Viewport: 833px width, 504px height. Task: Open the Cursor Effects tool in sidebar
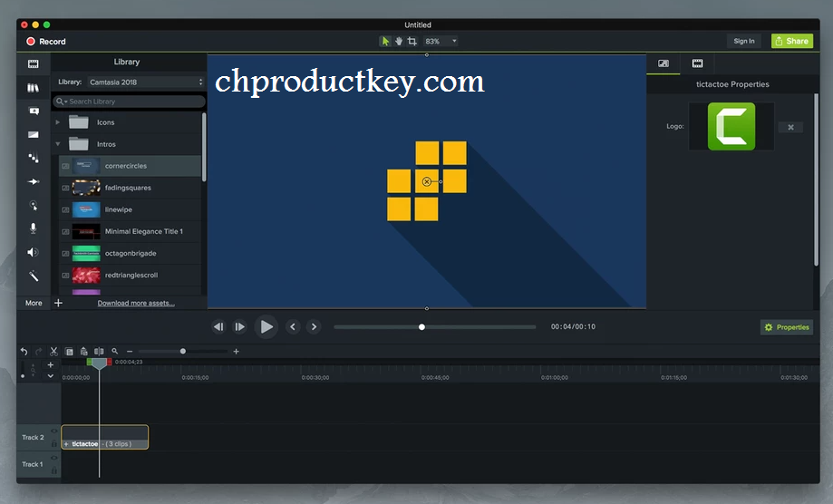(x=33, y=205)
